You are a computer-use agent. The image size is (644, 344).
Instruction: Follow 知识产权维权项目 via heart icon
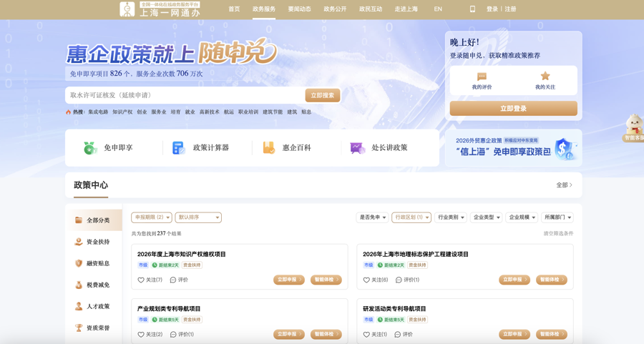pos(141,280)
